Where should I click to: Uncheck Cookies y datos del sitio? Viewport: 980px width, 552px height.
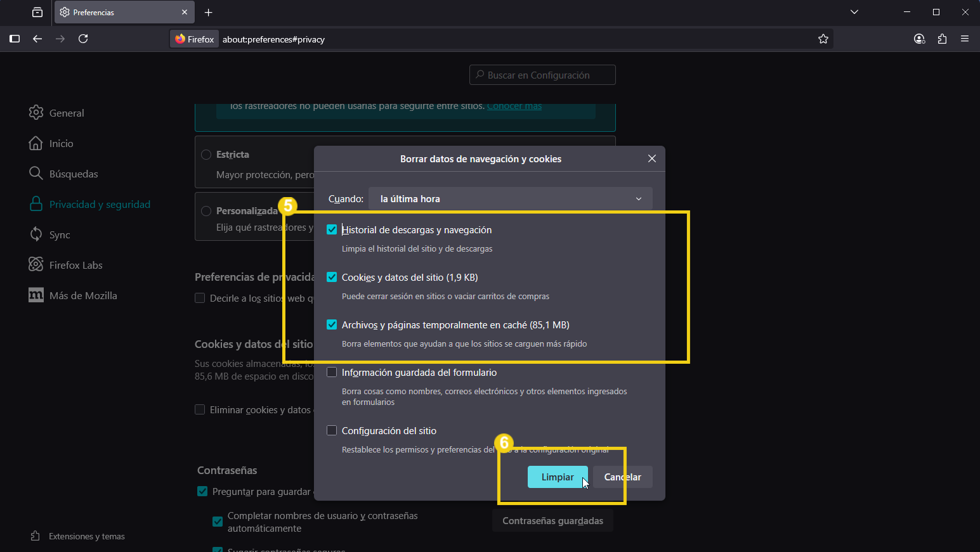point(332,277)
